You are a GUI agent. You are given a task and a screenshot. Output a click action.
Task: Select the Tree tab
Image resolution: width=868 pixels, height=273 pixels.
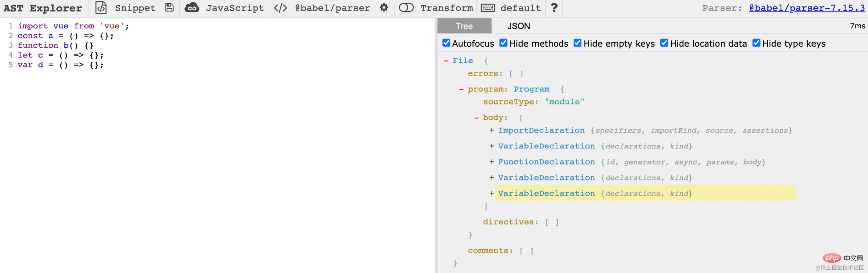(x=464, y=26)
